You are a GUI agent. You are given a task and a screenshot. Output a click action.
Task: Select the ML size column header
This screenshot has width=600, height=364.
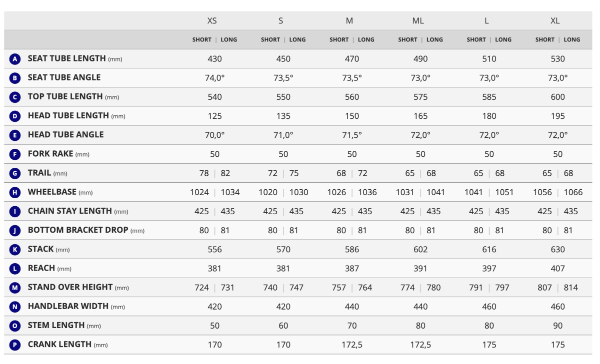[418, 20]
